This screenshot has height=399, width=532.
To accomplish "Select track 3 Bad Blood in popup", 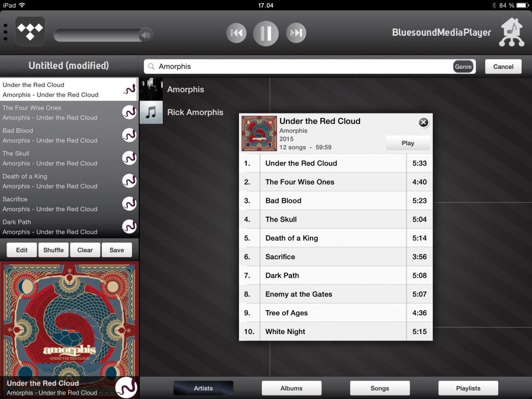I will [x=336, y=200].
